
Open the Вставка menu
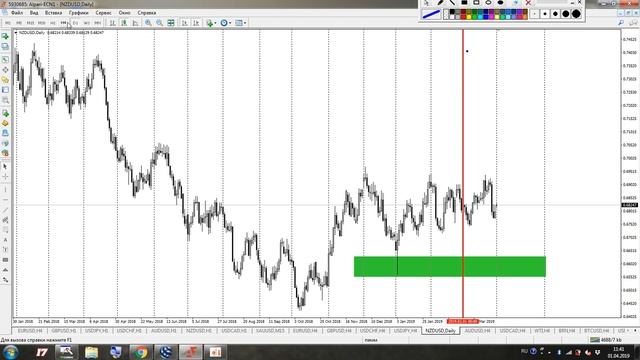tap(53, 13)
